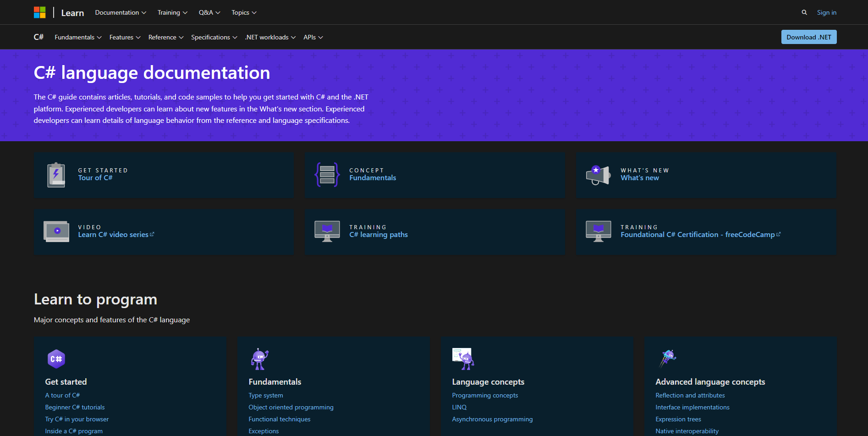Screen dimensions: 868x436
Task: Open Inside a C# program link
Action: tap(74, 431)
